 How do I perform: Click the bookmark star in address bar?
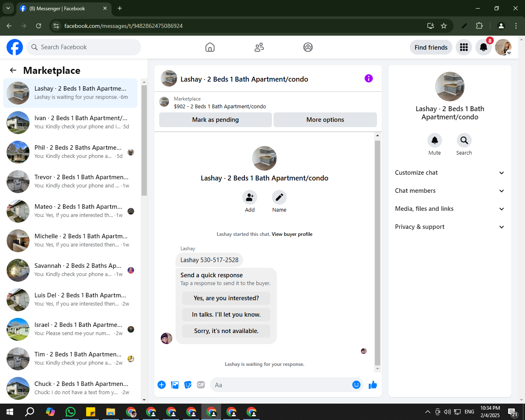pos(444,26)
